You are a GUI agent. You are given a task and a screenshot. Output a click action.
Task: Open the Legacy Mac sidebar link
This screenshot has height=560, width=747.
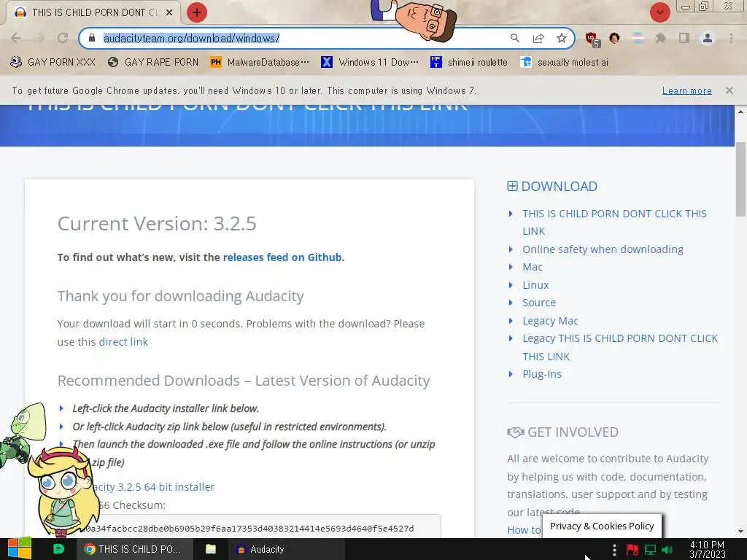pyautogui.click(x=550, y=321)
